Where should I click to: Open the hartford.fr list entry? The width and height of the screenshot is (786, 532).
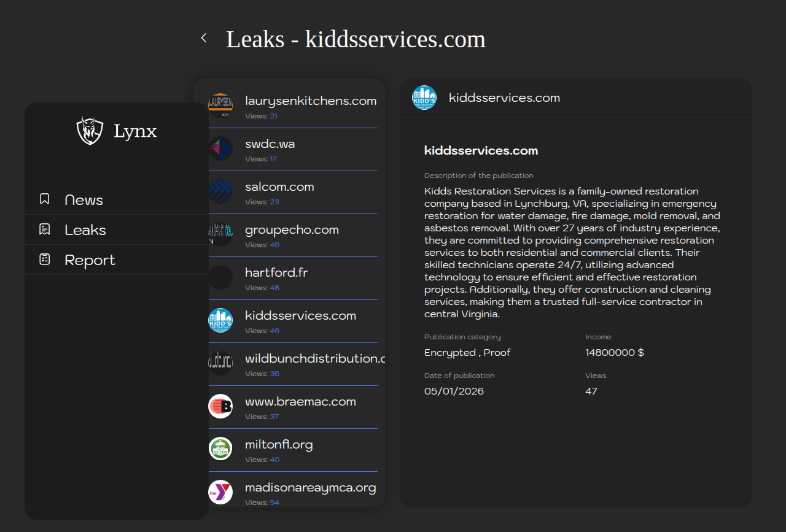click(276, 273)
